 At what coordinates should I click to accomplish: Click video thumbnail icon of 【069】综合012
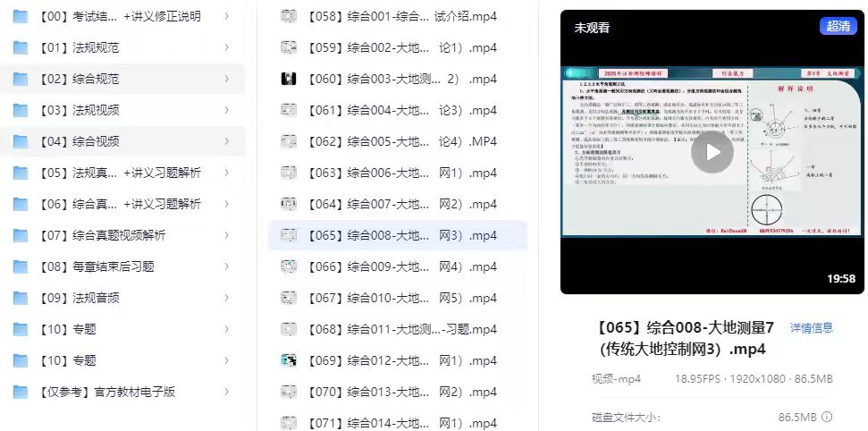(x=289, y=360)
